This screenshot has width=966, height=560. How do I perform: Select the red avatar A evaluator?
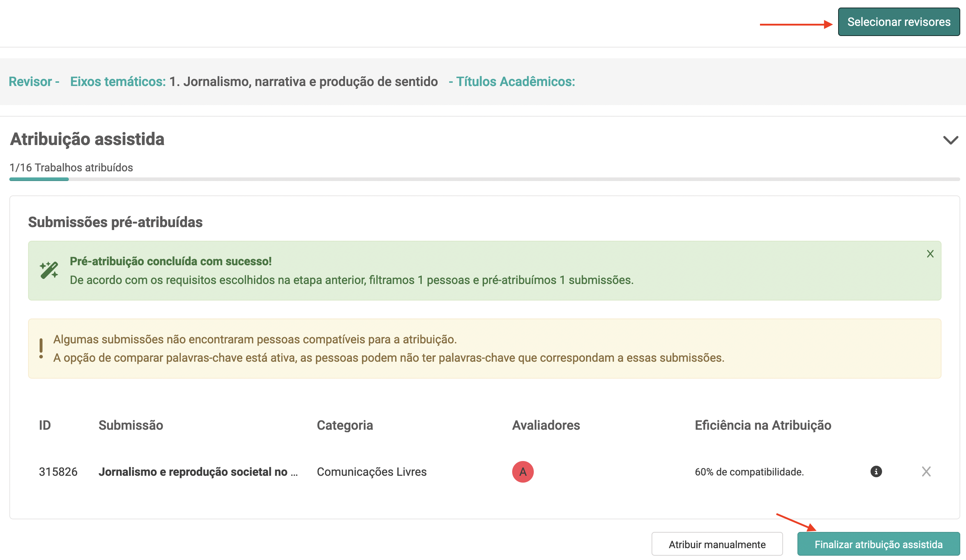[523, 471]
